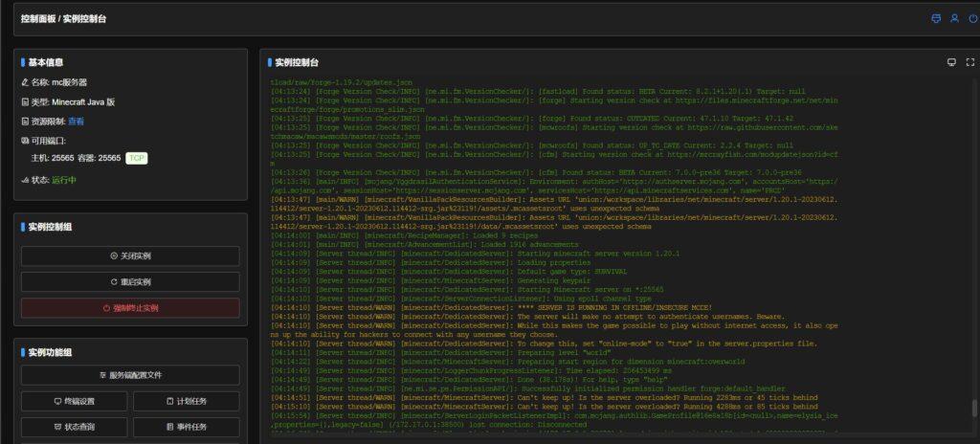Click the 名称: mc服务器 row
This screenshot has height=444, width=980.
click(55, 82)
